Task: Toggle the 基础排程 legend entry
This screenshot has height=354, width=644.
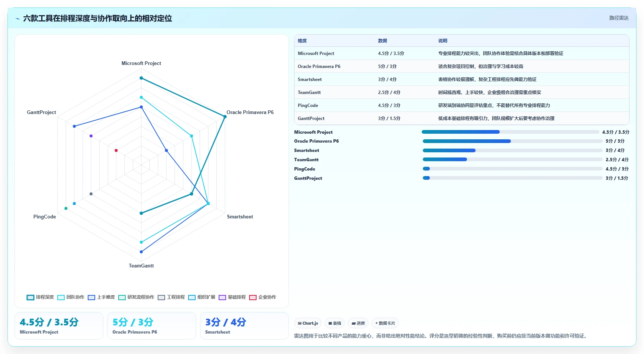Action: (x=232, y=297)
